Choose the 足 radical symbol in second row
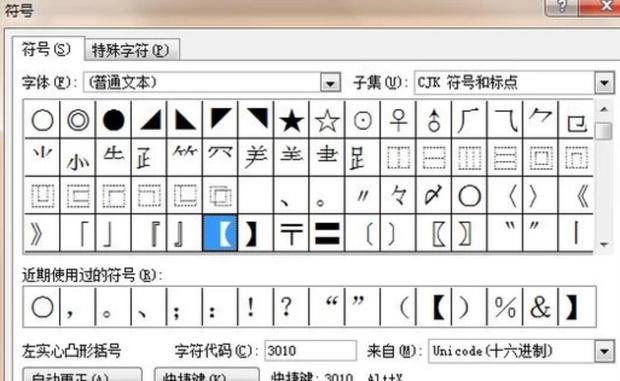Screen dimensions: 620x381 point(363,158)
